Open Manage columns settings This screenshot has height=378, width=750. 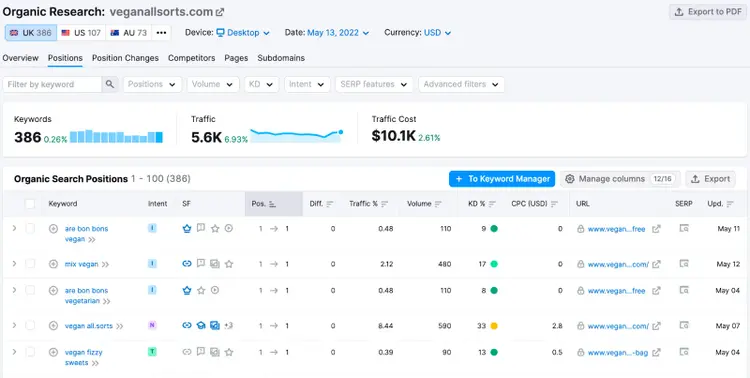coord(620,179)
